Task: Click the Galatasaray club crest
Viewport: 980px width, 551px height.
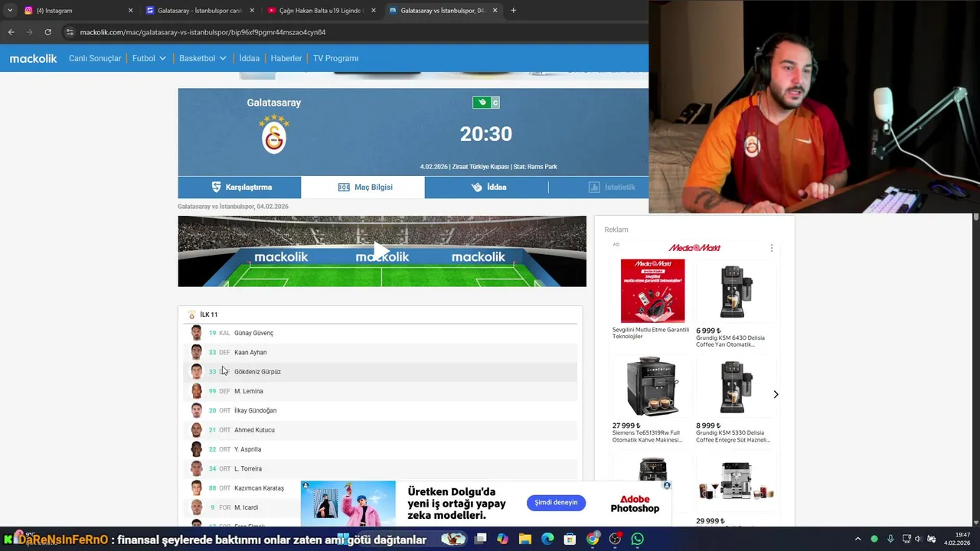Action: click(273, 135)
